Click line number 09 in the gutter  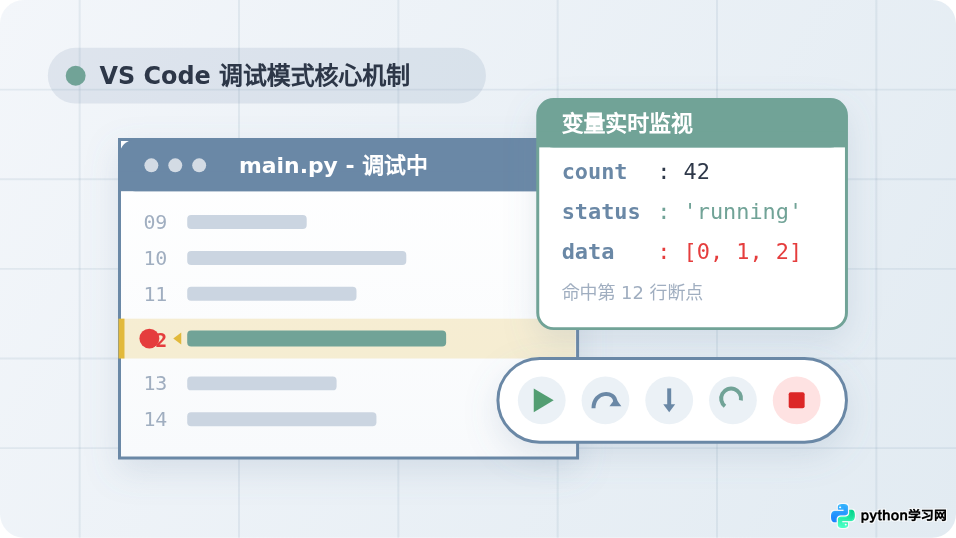tap(155, 222)
